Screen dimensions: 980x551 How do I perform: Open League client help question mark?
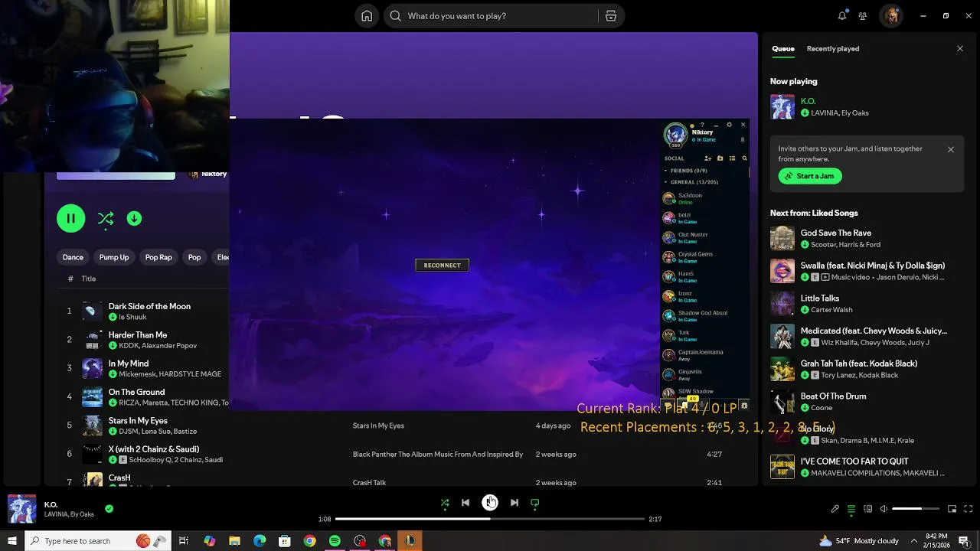click(702, 125)
